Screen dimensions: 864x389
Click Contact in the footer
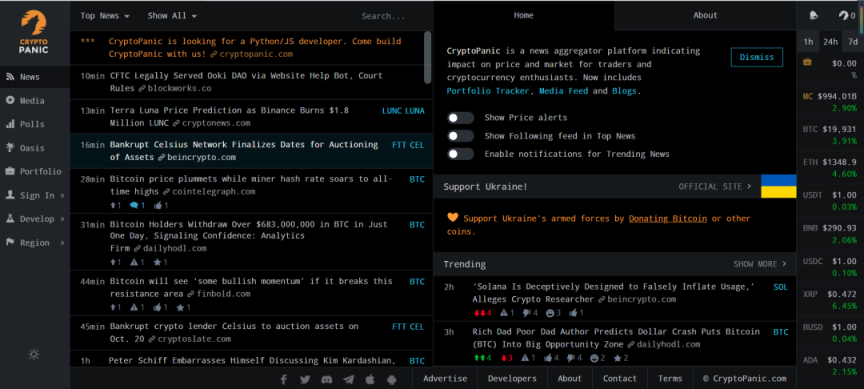pyautogui.click(x=620, y=379)
